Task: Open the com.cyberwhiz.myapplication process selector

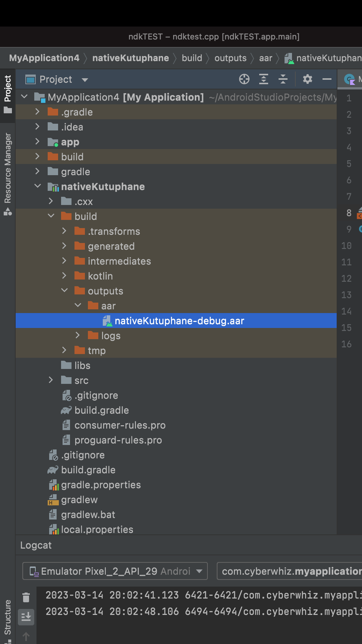Action: [x=289, y=571]
